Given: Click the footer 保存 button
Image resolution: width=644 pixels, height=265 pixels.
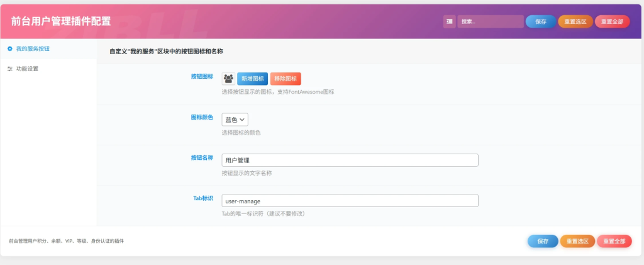Looking at the screenshot, I should 543,241.
